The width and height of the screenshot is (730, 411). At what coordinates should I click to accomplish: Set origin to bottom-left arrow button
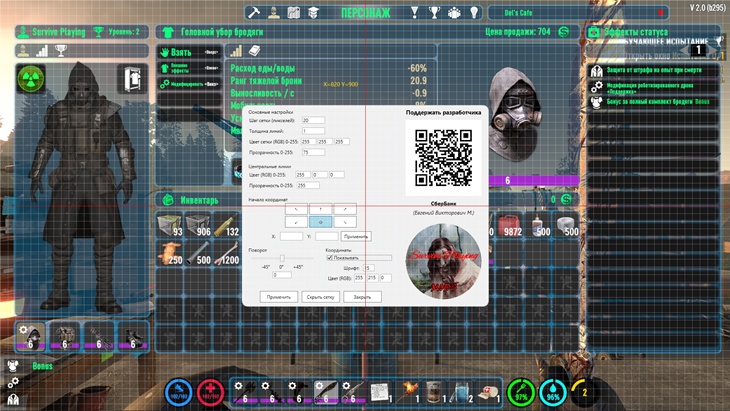[x=297, y=222]
